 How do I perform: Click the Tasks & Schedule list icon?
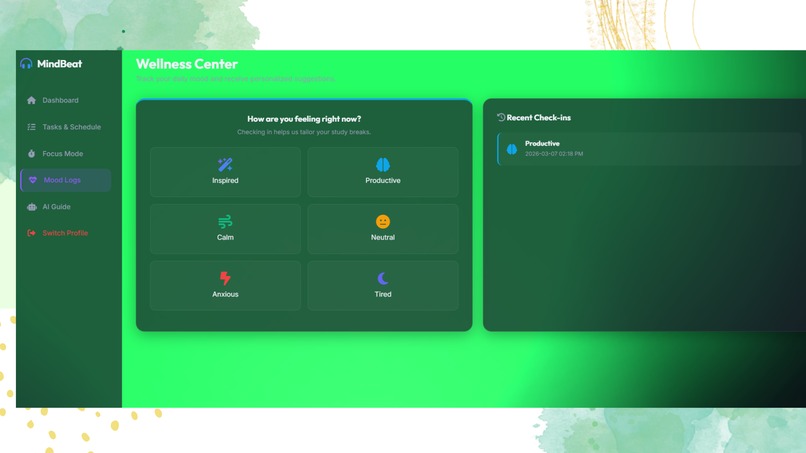pyautogui.click(x=31, y=127)
